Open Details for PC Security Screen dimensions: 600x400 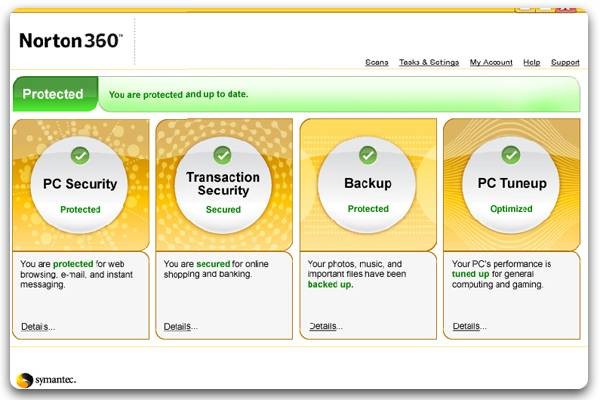click(38, 327)
